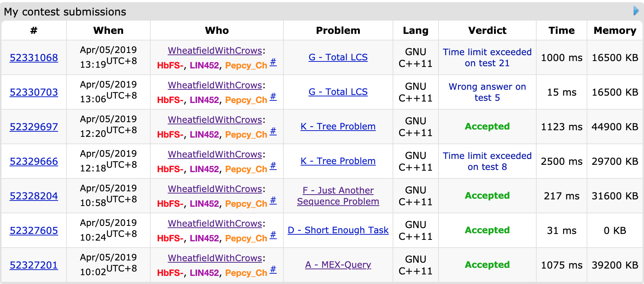
Task: Click the blue arrow next to contest submissions header
Action: (x=636, y=11)
